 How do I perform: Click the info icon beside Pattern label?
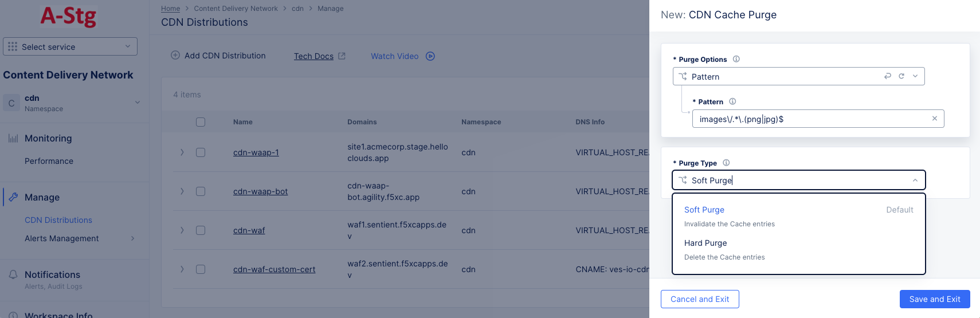pos(732,101)
